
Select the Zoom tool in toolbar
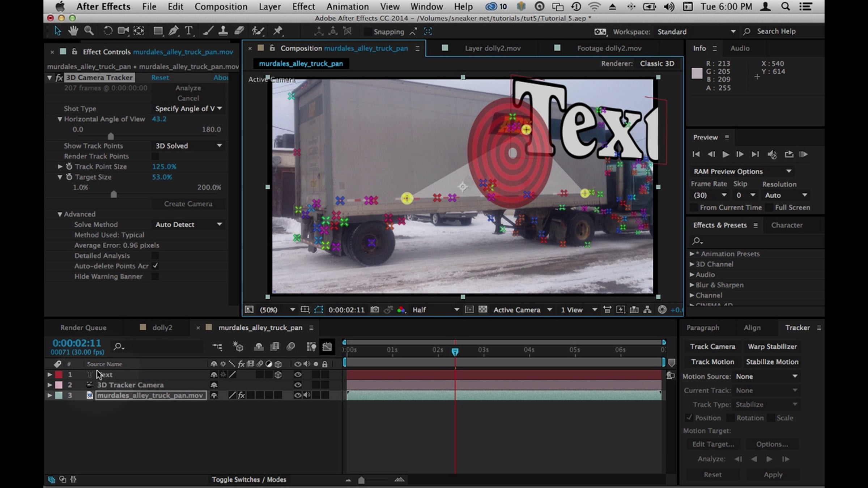click(x=89, y=31)
